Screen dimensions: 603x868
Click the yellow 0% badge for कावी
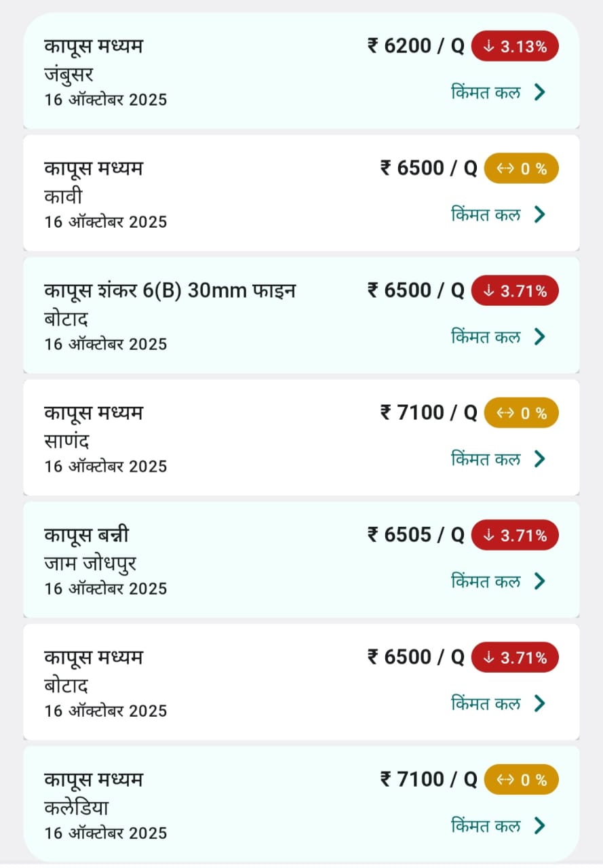(x=521, y=169)
